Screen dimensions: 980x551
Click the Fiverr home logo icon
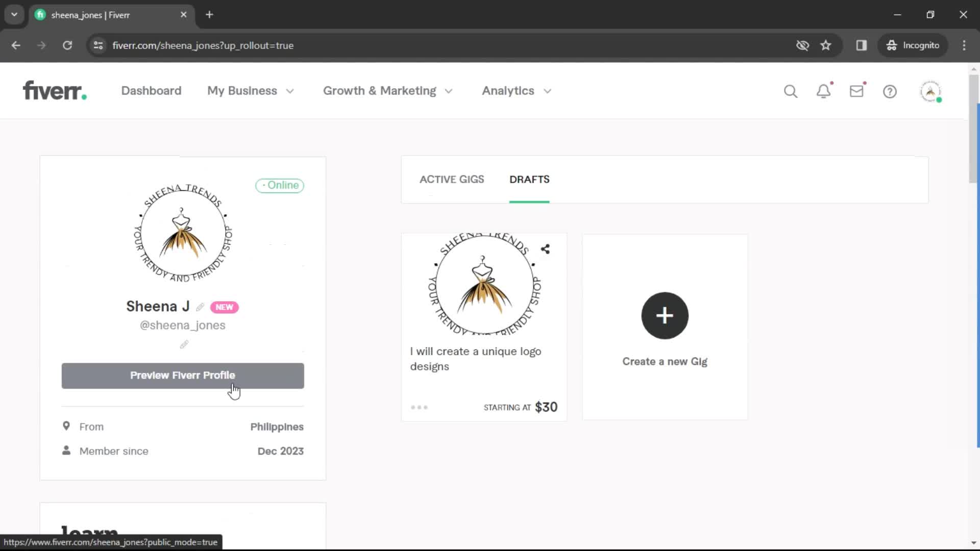[x=55, y=91]
